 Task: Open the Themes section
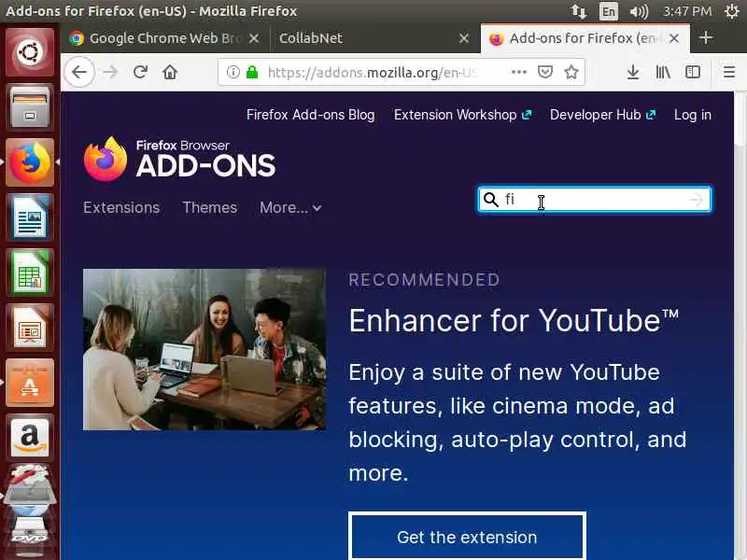(x=210, y=207)
